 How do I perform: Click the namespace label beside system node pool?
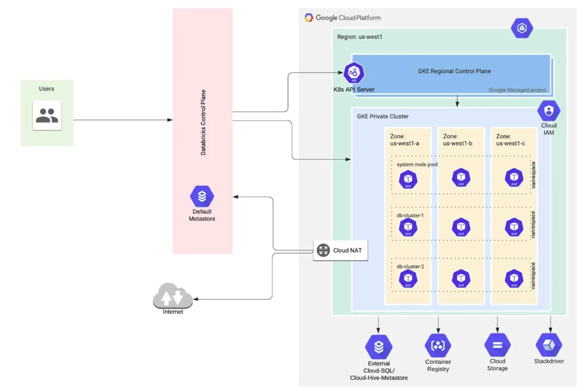533,175
